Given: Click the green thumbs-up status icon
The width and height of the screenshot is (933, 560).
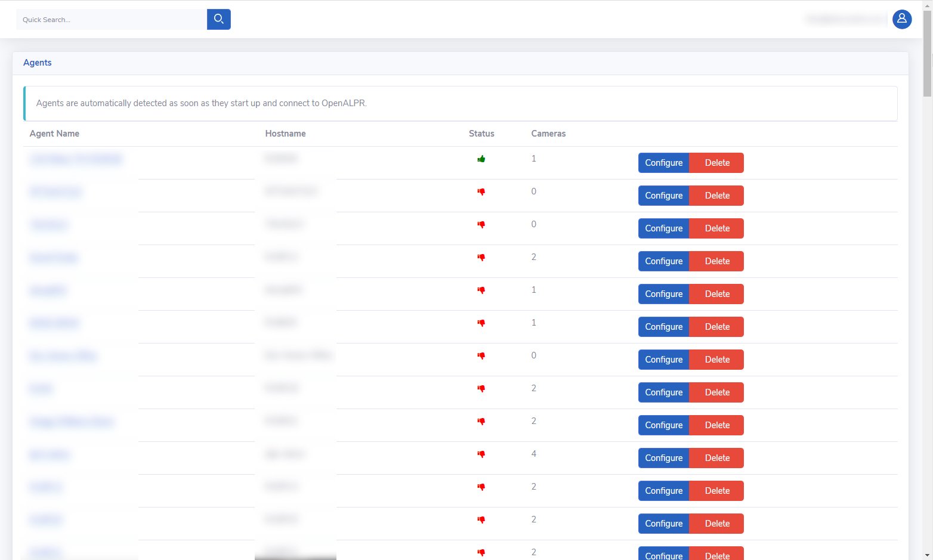Looking at the screenshot, I should [x=481, y=159].
